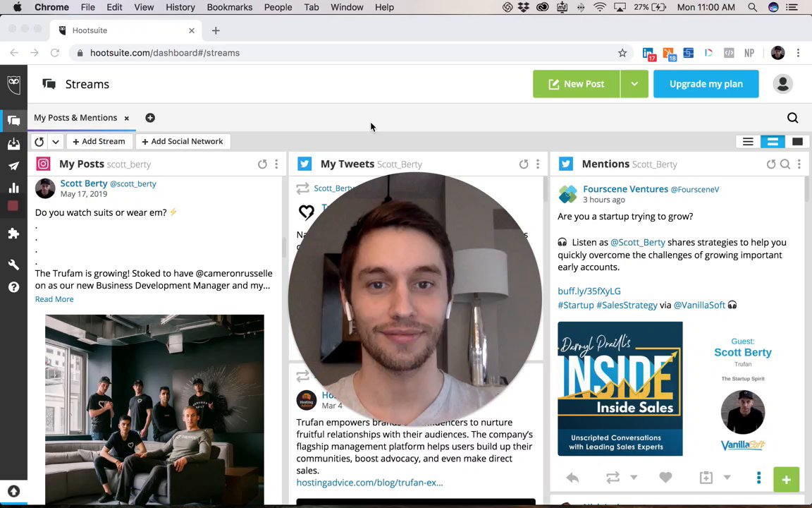
Task: Switch to standard stream view
Action: point(773,142)
